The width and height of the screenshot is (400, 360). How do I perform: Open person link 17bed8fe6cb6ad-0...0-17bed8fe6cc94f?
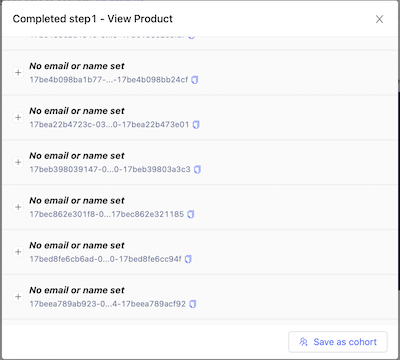[x=105, y=259]
